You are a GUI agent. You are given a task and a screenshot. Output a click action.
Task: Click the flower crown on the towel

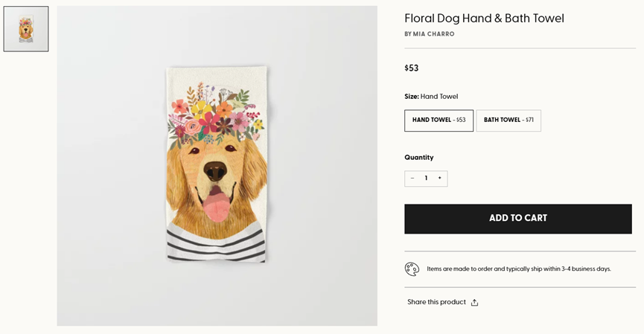(x=215, y=115)
